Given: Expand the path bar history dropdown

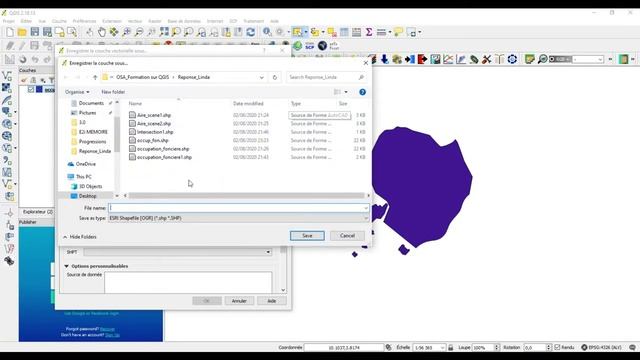Looking at the screenshot, I should click(262, 77).
